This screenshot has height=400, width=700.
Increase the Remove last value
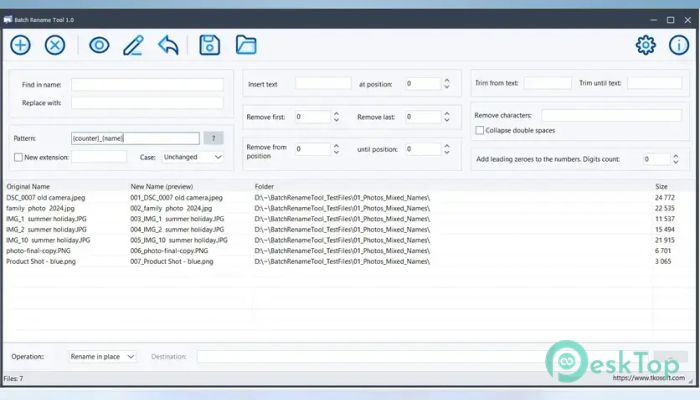[447, 114]
